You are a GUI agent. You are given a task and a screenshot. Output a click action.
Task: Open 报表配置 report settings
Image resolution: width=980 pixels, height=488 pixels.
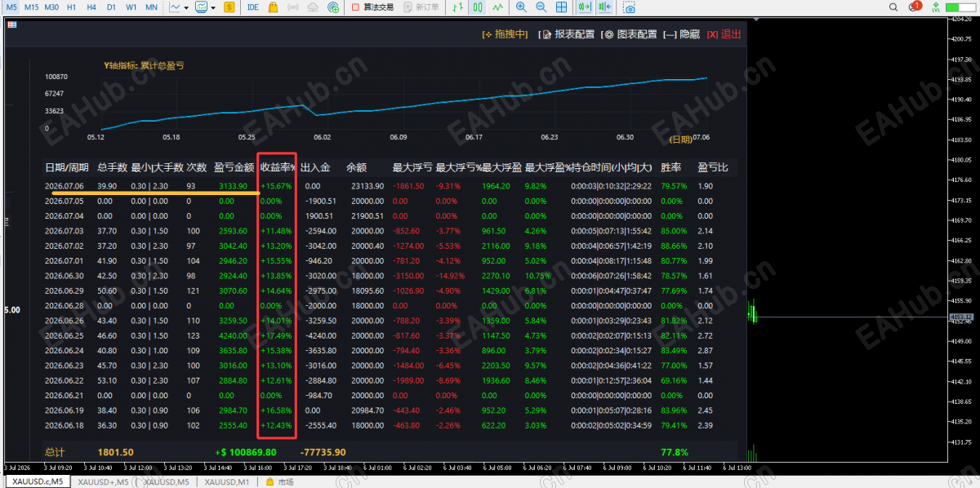pyautogui.click(x=567, y=34)
